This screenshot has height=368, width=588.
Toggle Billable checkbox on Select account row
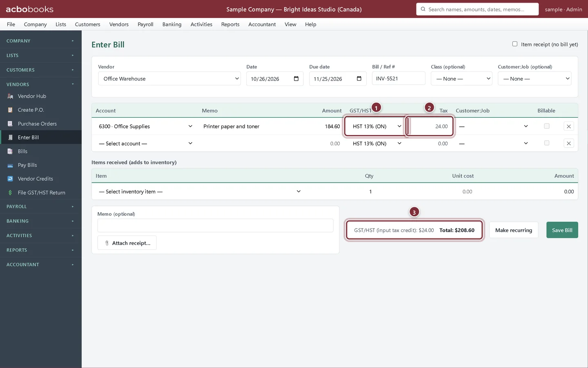(547, 143)
